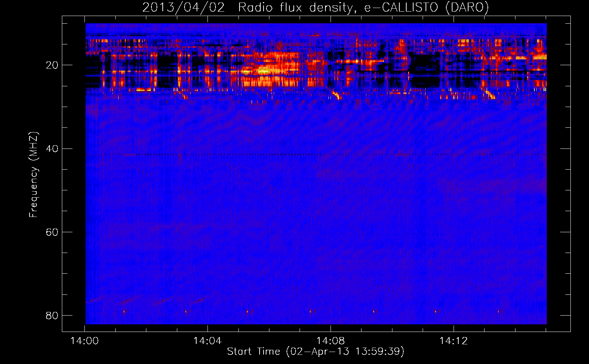Click the 60 MHz frequency tick label

click(52, 232)
